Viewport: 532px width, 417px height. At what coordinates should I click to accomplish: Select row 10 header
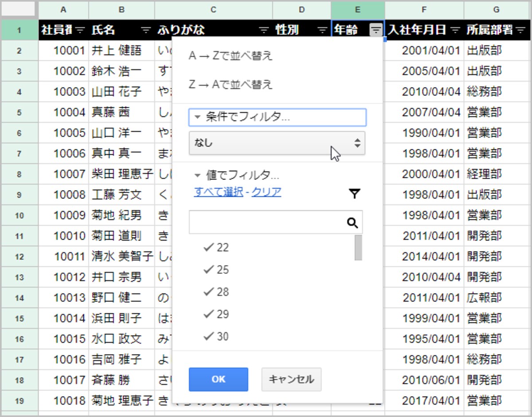tap(19, 215)
